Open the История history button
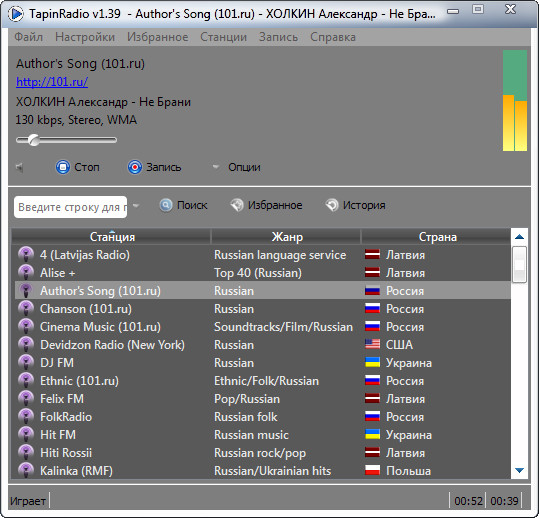Viewport: 539px width, 518px height. point(355,205)
